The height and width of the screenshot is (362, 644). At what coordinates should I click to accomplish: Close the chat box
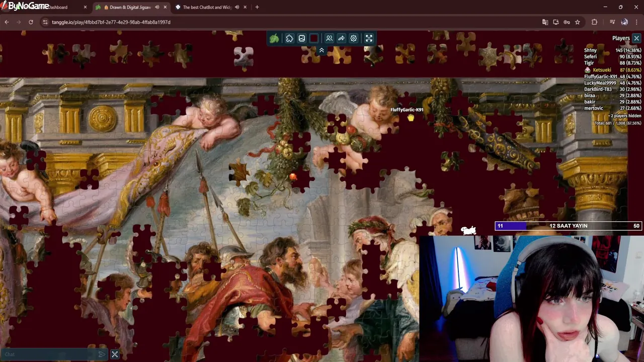point(115,354)
